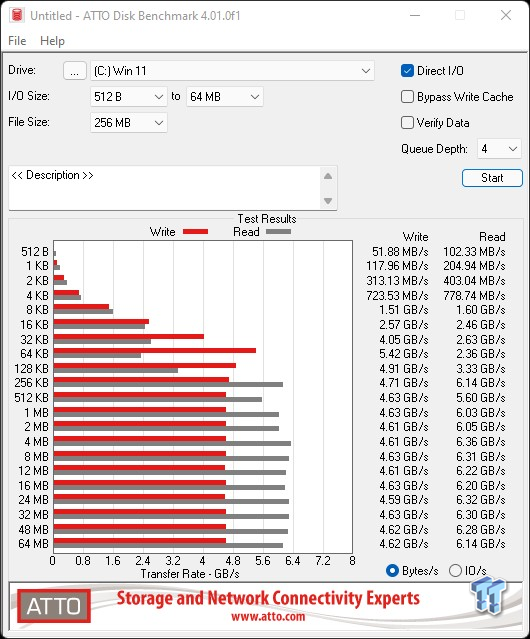Click the Transfer Rate - GB/s axis label

(x=190, y=574)
